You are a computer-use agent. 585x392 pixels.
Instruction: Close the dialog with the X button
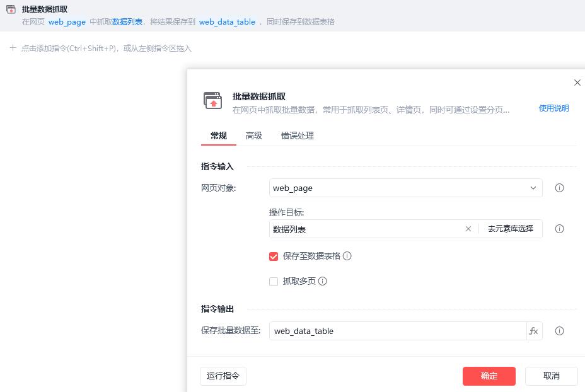(x=577, y=83)
